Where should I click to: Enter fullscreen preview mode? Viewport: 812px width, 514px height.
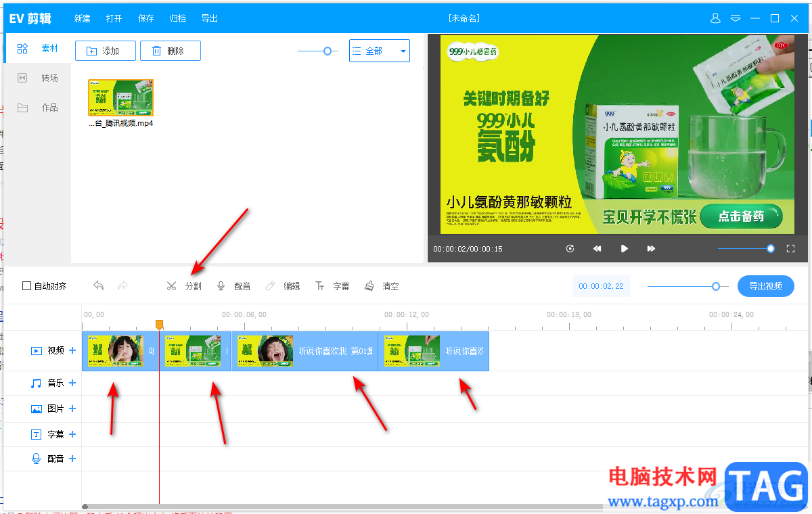coord(790,249)
